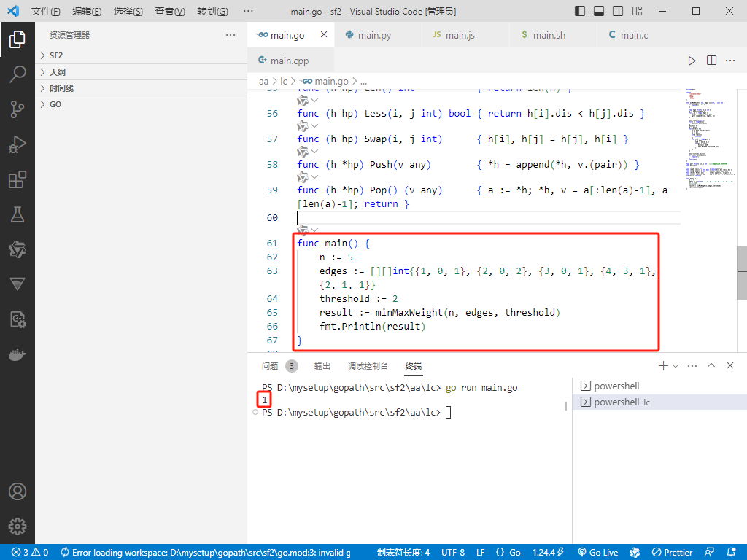Switch to the main.cpp tab
Viewport: 747px width, 560px height.
pyautogui.click(x=290, y=61)
